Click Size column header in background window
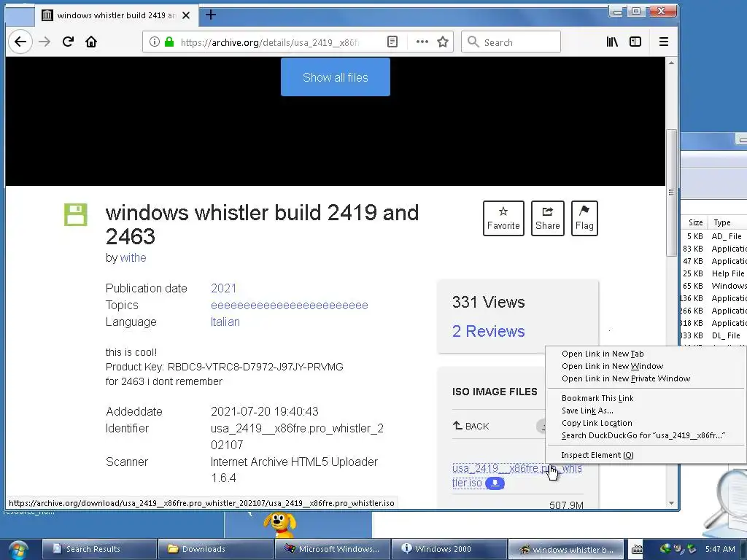This screenshot has height=560, width=747. (x=695, y=222)
